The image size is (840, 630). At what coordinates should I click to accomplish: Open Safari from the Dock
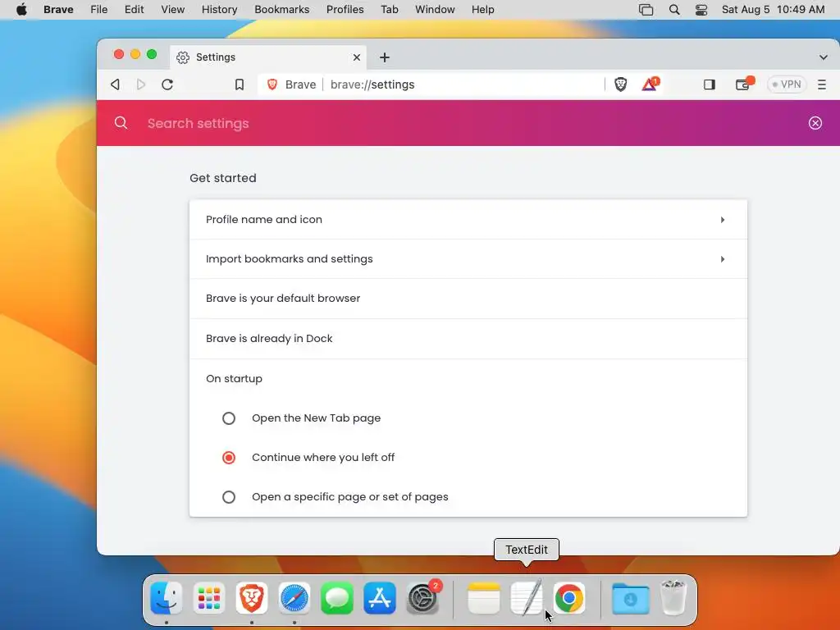click(x=294, y=598)
